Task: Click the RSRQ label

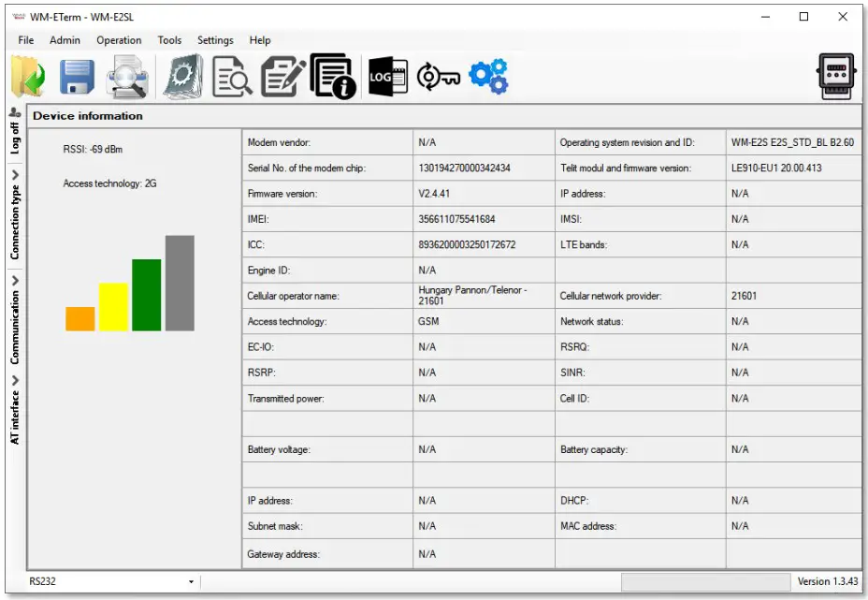Action: point(574,347)
